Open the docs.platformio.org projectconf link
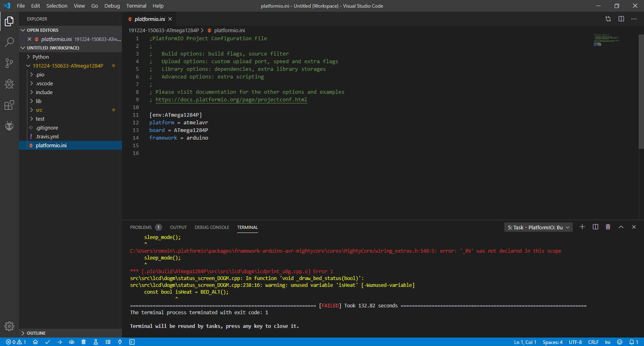Screen dimensions: 644x346 pos(231,100)
